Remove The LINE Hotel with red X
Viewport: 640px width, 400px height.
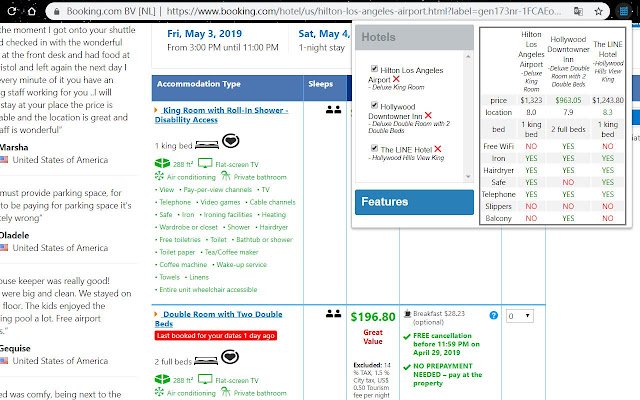[438, 149]
